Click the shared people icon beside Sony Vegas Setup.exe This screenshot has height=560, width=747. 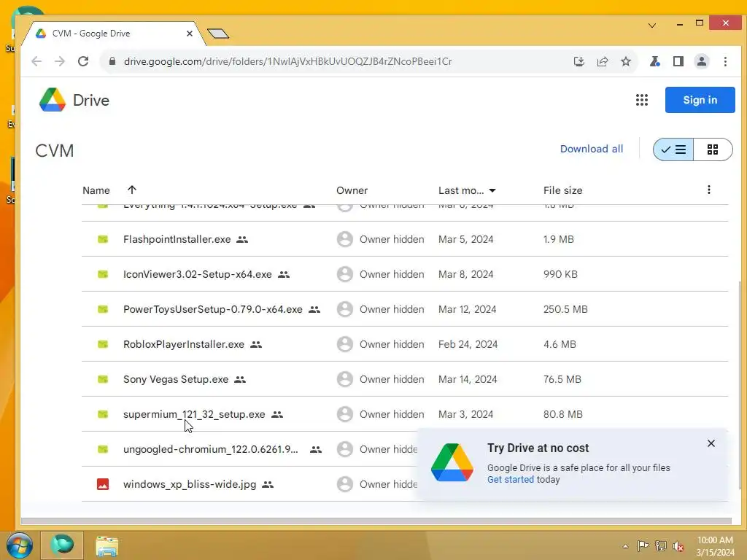coord(240,379)
